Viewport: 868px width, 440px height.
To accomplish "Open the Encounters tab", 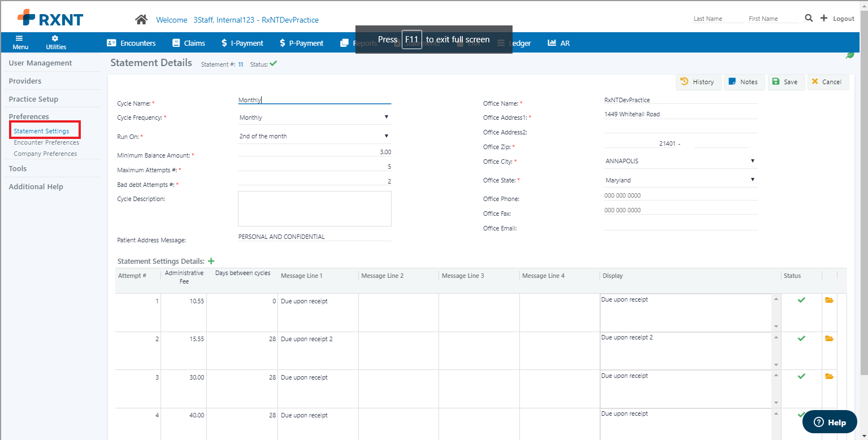I will pyautogui.click(x=131, y=43).
